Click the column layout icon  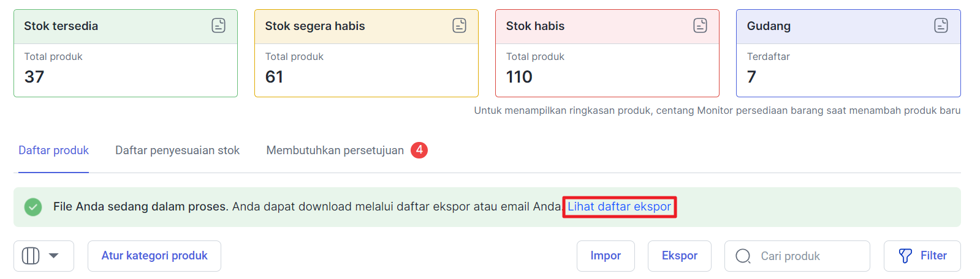(x=31, y=256)
